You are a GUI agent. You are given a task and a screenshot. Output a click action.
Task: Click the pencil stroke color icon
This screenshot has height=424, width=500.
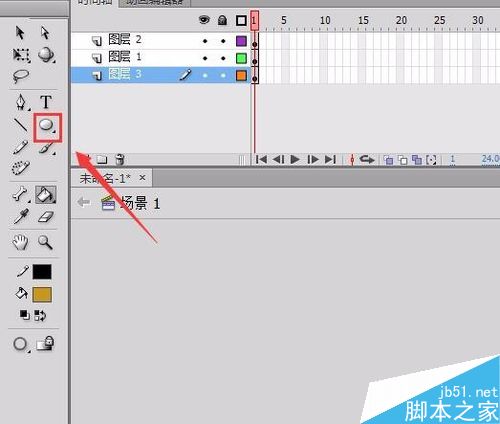pos(22,272)
